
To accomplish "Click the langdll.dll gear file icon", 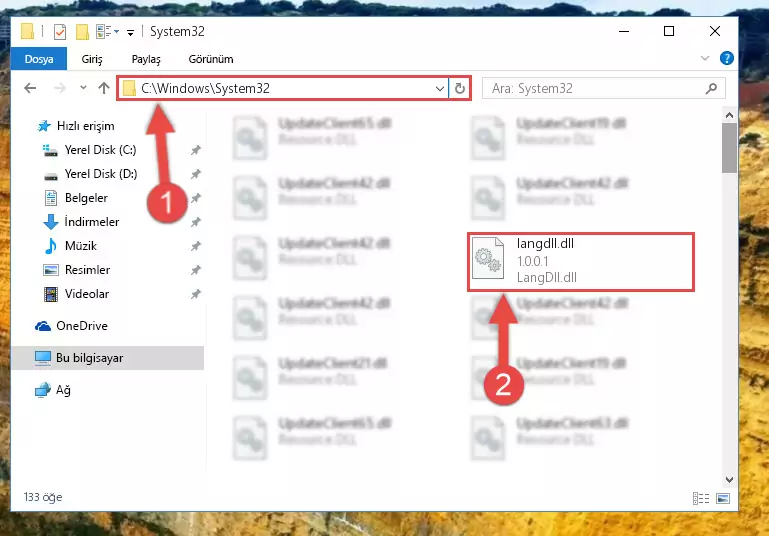I will 488,258.
